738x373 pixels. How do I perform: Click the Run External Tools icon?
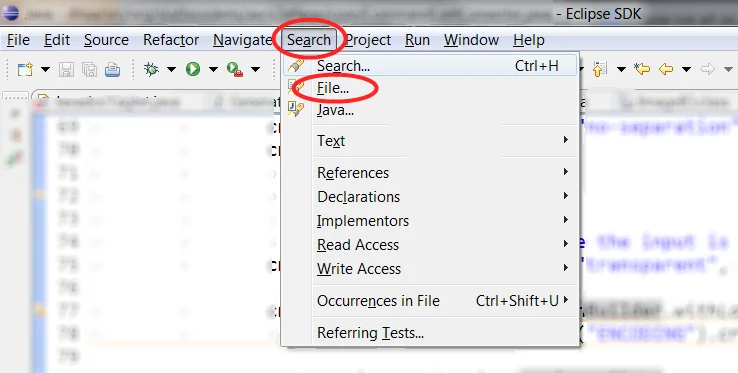tap(235, 69)
